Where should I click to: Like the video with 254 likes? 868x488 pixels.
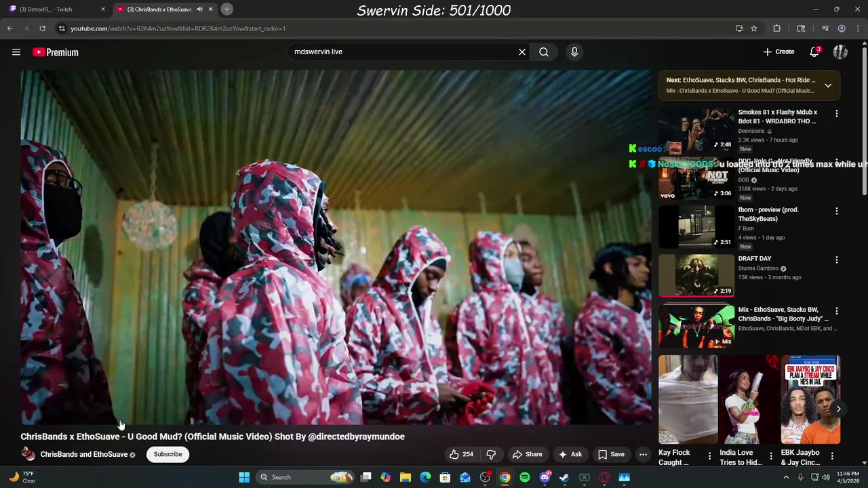460,454
